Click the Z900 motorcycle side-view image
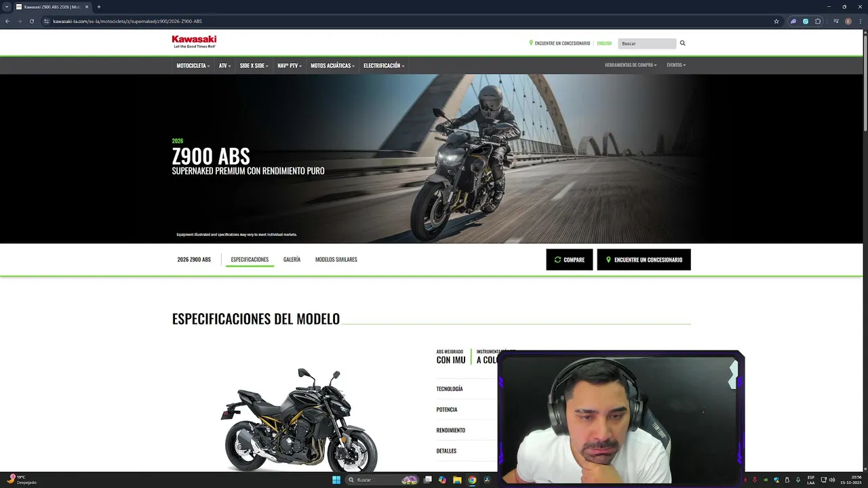The height and width of the screenshot is (488, 868). (299, 420)
